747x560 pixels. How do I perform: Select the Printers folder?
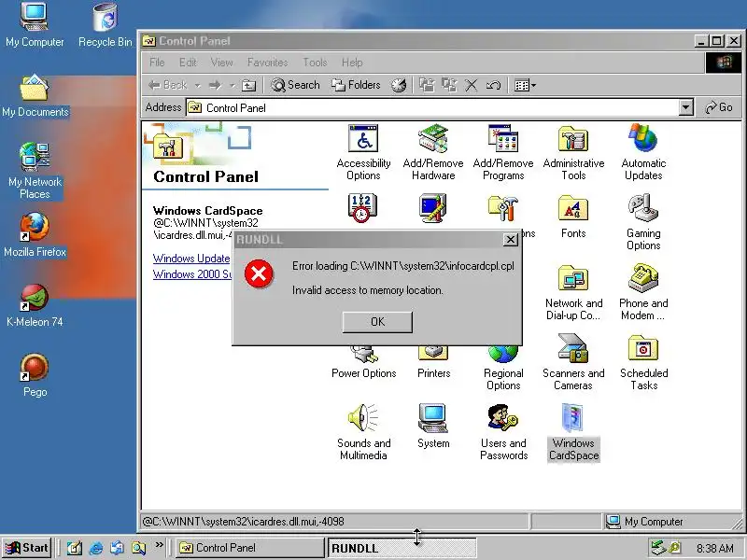(433, 363)
